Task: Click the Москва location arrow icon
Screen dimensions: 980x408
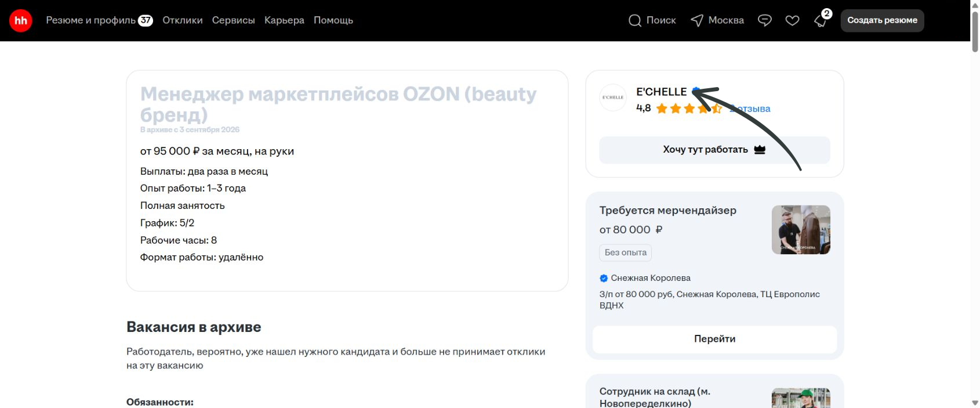Action: [x=697, y=20]
